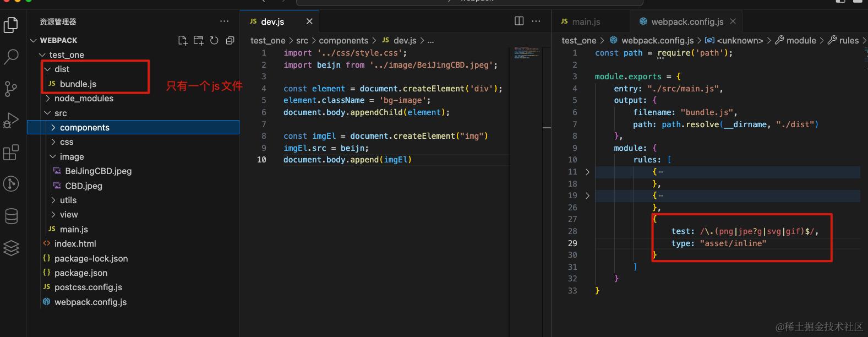Click 'asset/inline' type string on line 29
Screen dimensions: 868x337
click(733, 243)
